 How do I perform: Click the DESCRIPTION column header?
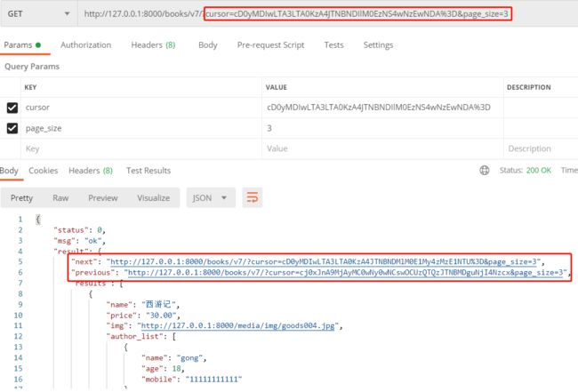(x=528, y=87)
